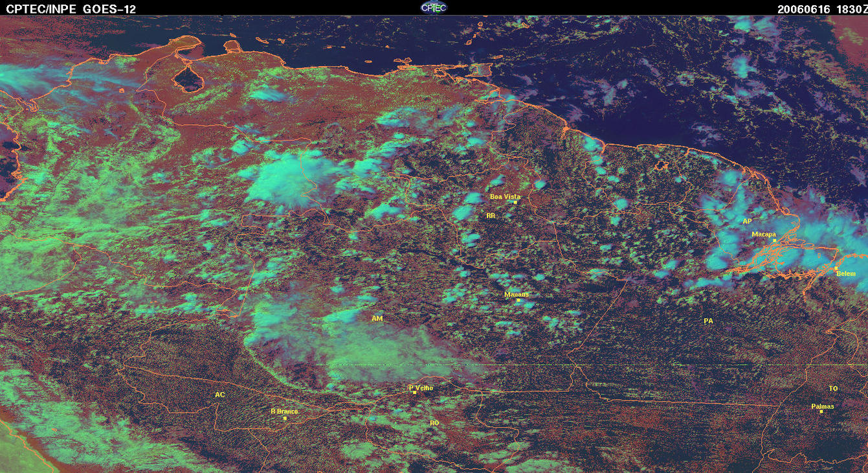Click the RO state label

point(434,423)
